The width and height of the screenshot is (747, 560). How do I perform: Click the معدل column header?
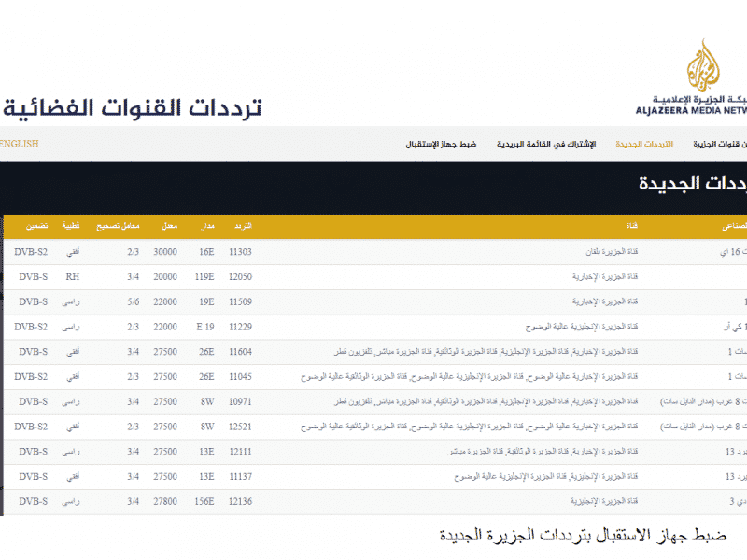pyautogui.click(x=170, y=226)
